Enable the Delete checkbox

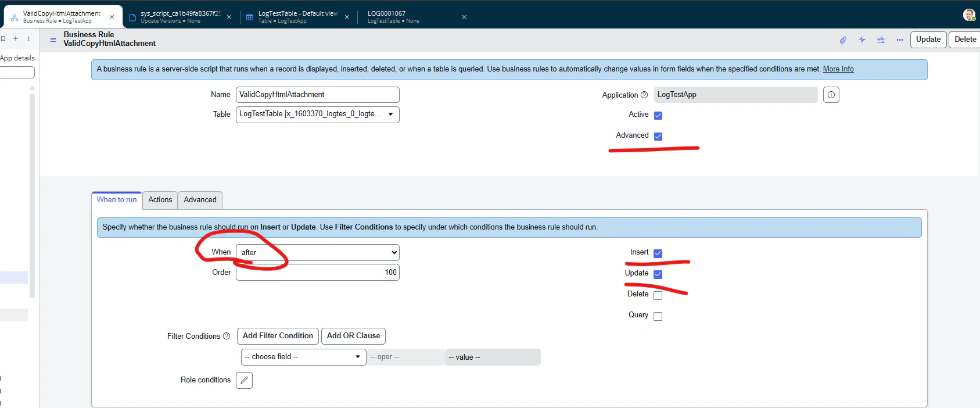658,295
